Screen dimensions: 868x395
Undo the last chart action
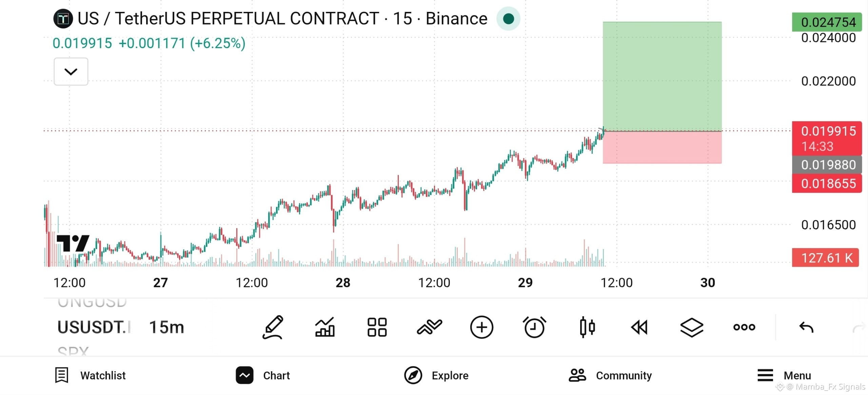(806, 327)
